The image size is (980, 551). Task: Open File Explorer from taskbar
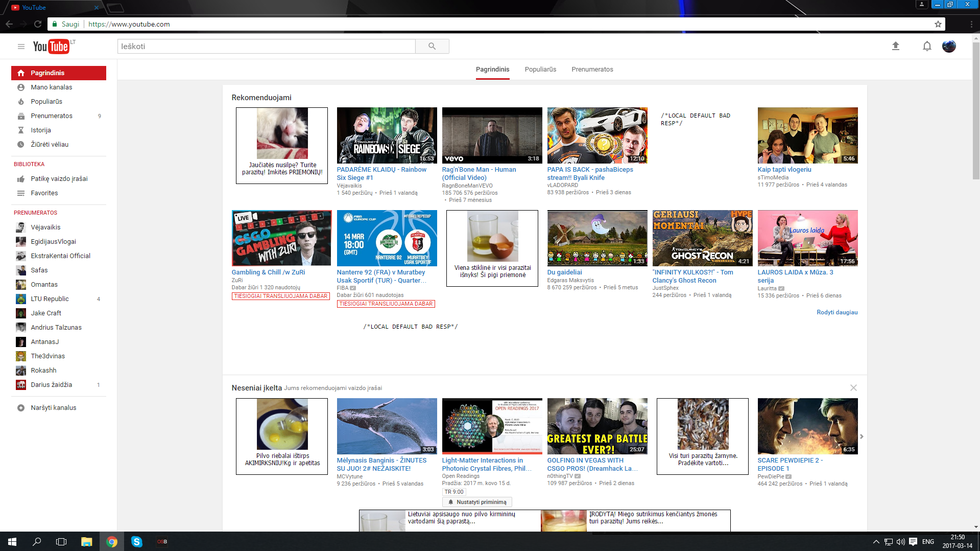[86, 542]
